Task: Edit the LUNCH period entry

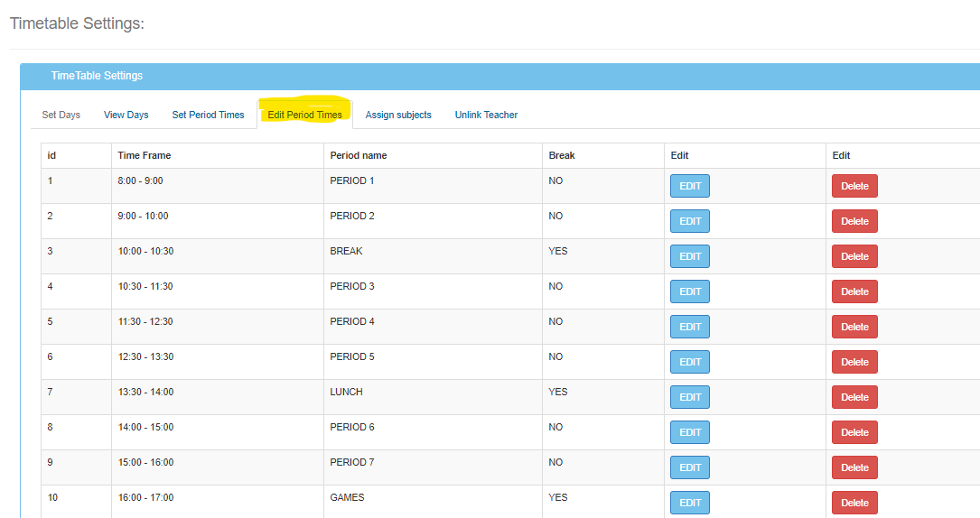Action: (x=689, y=397)
